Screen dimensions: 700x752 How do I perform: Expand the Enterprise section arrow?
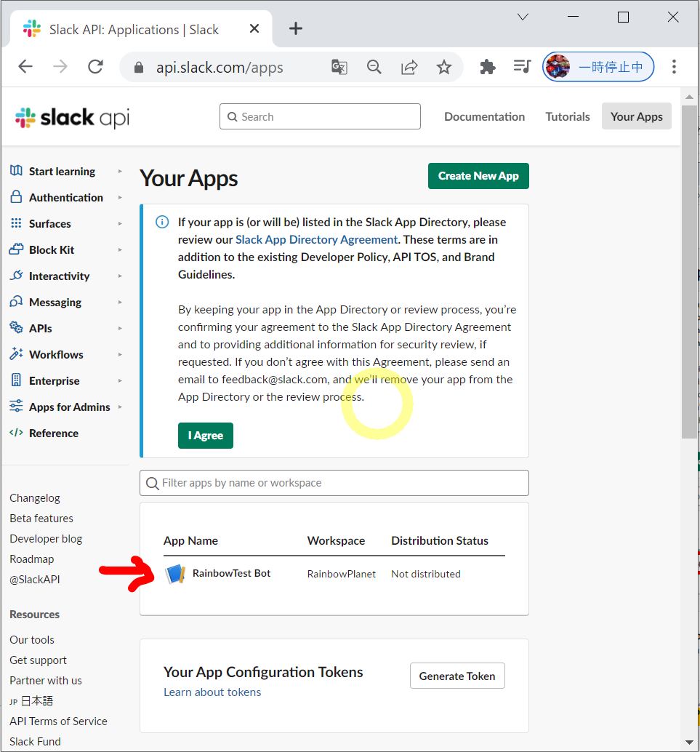click(120, 380)
